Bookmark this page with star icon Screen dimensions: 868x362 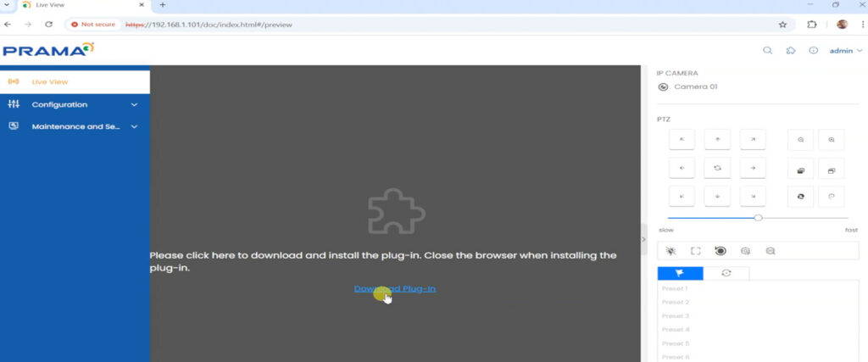pos(782,25)
